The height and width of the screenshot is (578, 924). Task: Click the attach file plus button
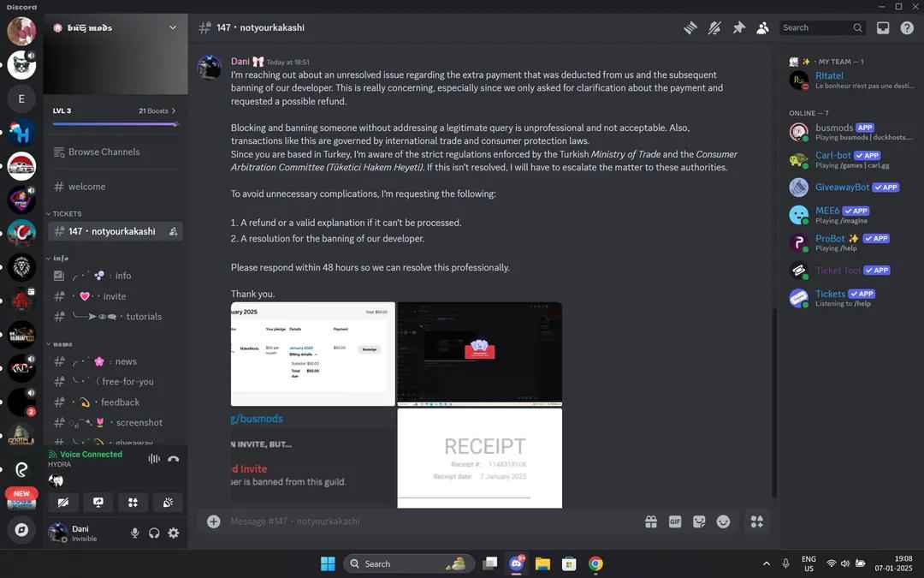pyautogui.click(x=213, y=521)
